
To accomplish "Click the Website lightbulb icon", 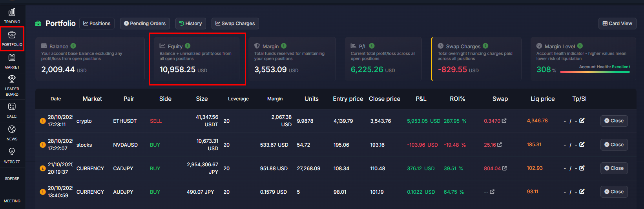I will [x=12, y=152].
